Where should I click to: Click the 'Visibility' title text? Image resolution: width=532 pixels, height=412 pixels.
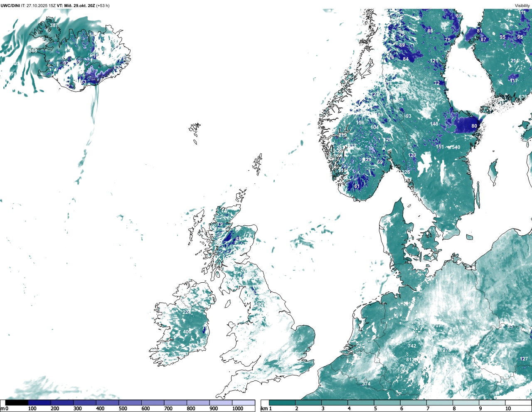[x=522, y=6]
